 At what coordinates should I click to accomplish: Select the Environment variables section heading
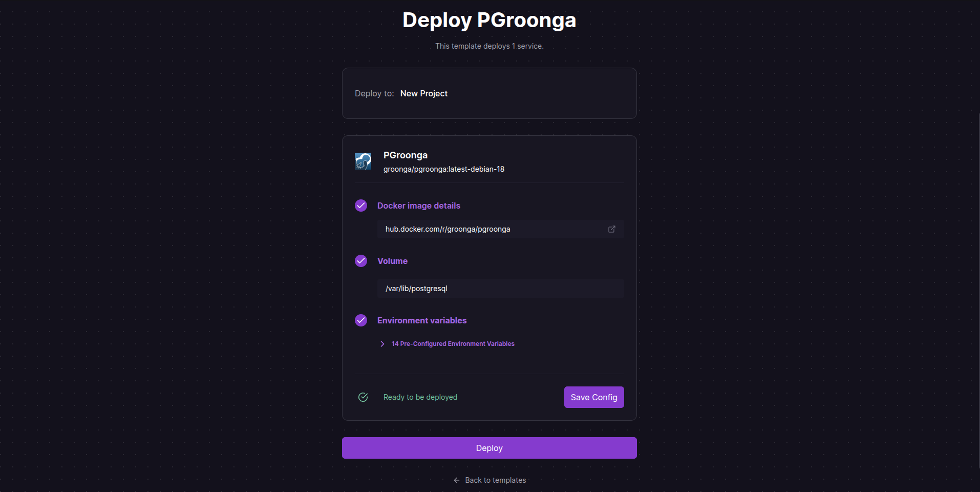coord(421,320)
